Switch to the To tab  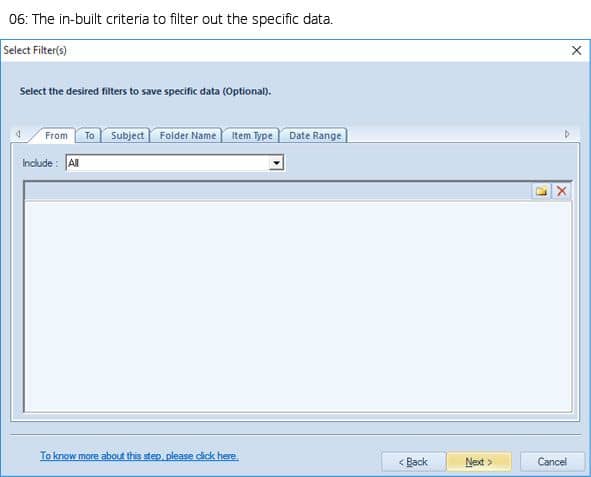click(89, 135)
